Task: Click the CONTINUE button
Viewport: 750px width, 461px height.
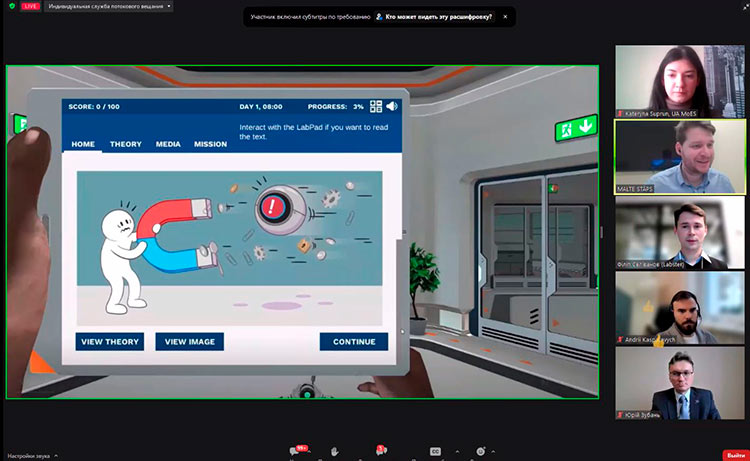Action: coord(354,342)
